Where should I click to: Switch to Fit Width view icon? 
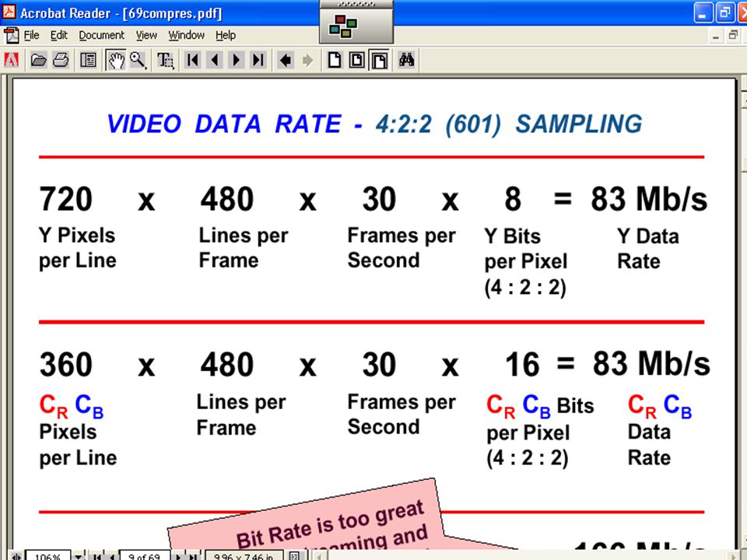click(379, 61)
